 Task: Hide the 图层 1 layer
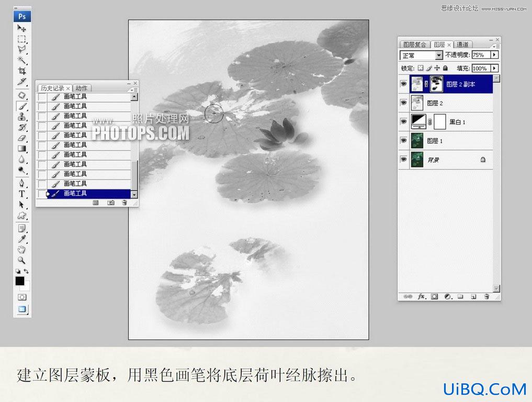pyautogui.click(x=403, y=140)
